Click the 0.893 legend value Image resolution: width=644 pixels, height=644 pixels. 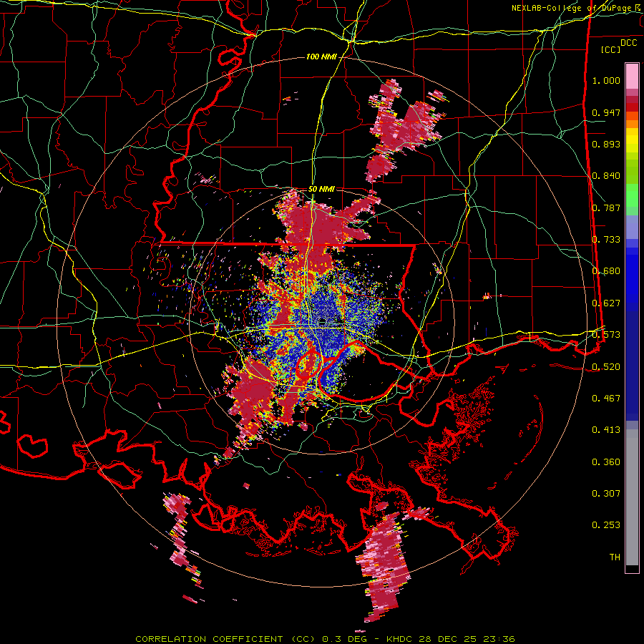(606, 144)
